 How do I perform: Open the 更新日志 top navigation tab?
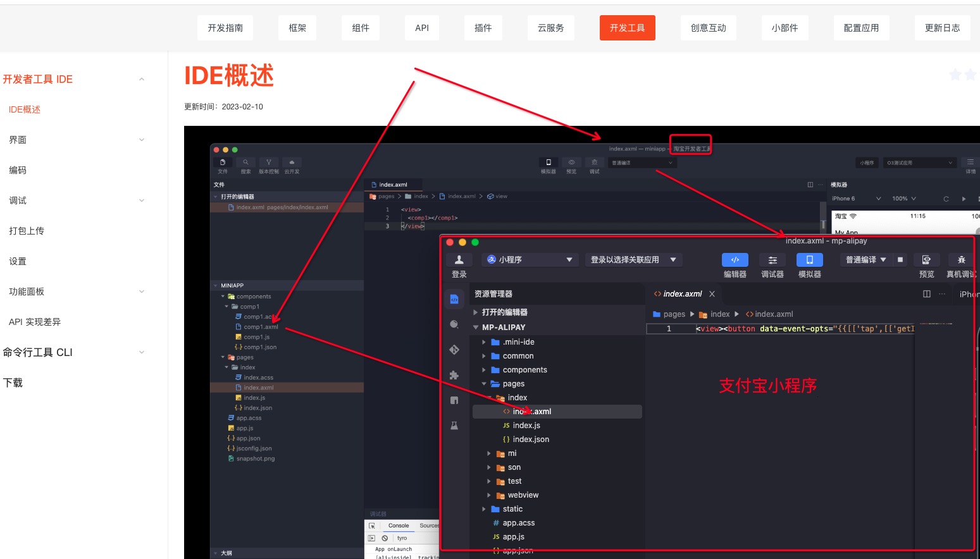[943, 28]
